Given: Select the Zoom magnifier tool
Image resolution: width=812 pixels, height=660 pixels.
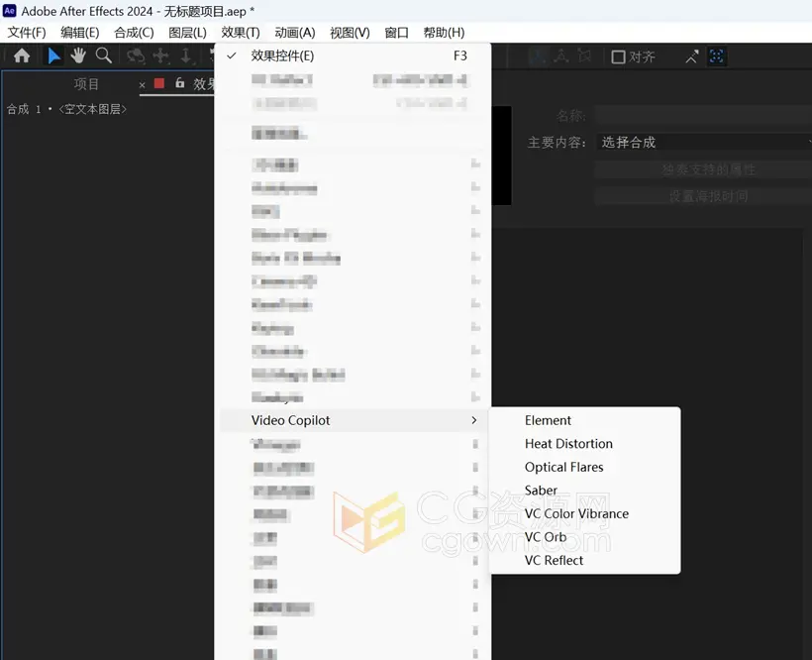Looking at the screenshot, I should (104, 55).
